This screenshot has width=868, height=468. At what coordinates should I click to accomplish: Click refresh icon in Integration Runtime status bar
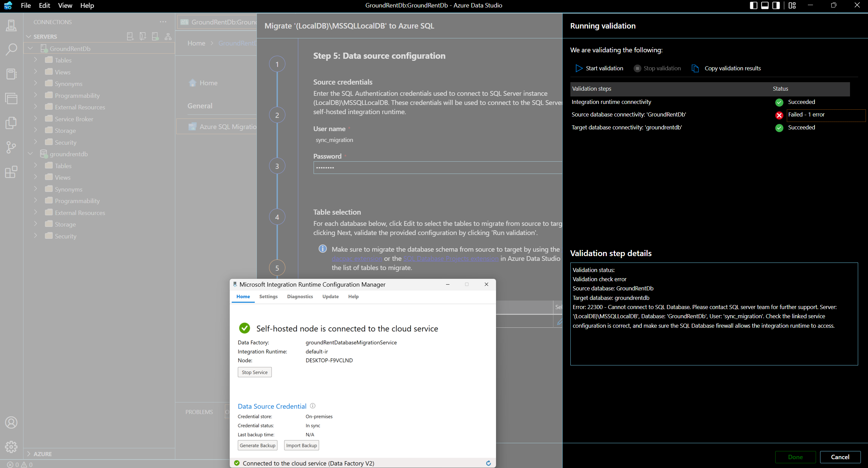488,463
